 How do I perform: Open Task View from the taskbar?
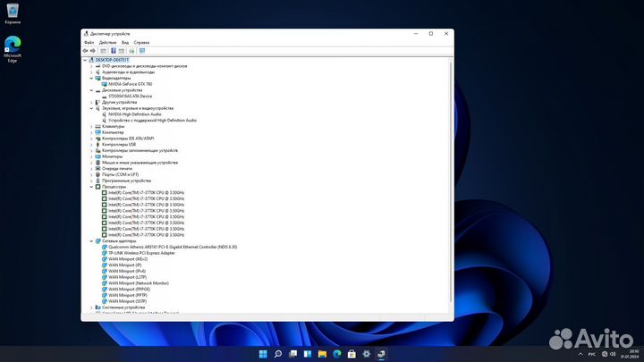(292, 354)
